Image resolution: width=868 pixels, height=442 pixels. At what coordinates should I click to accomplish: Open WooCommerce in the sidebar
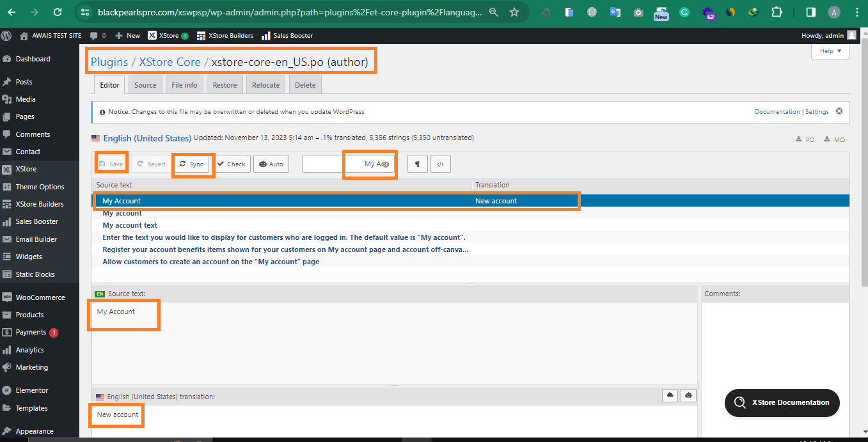[40, 297]
